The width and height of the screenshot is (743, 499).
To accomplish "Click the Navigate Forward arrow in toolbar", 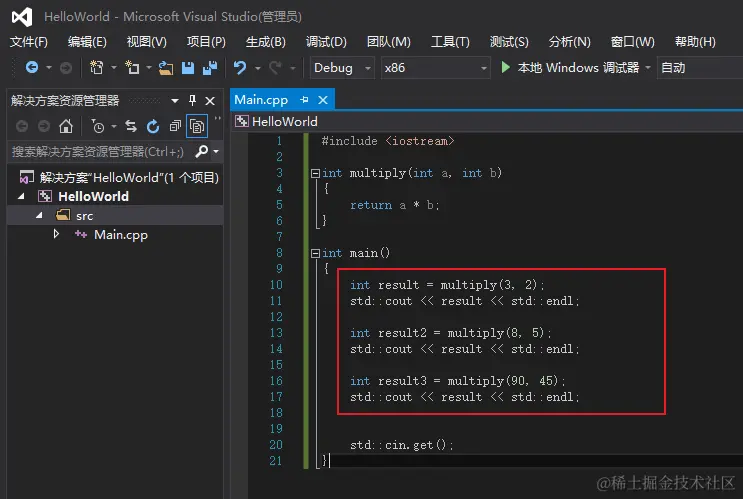I will (66, 68).
